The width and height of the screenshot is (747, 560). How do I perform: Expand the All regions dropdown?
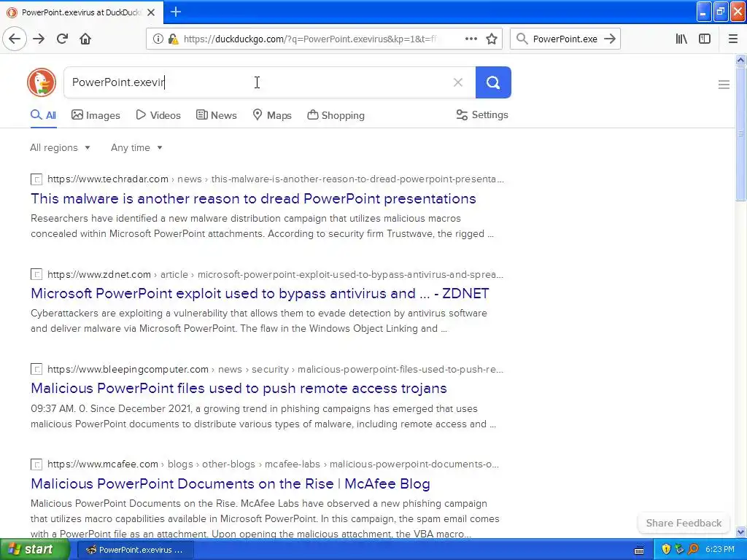coord(60,147)
